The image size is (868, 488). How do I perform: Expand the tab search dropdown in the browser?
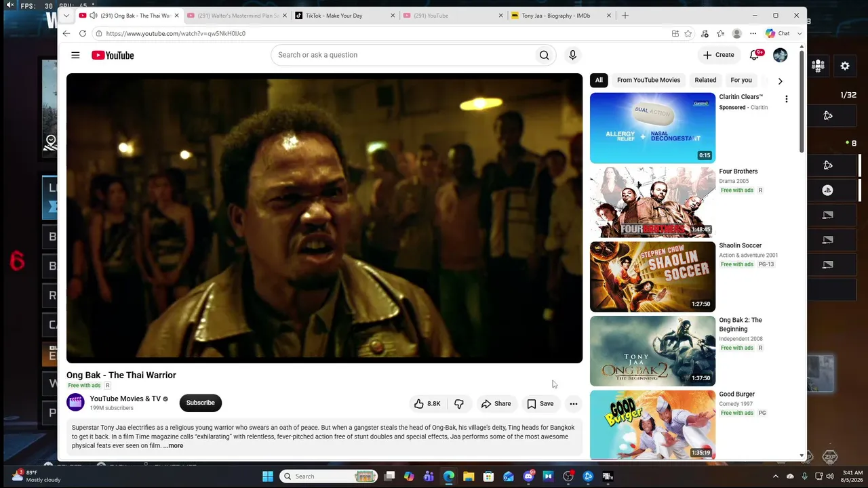66,16
